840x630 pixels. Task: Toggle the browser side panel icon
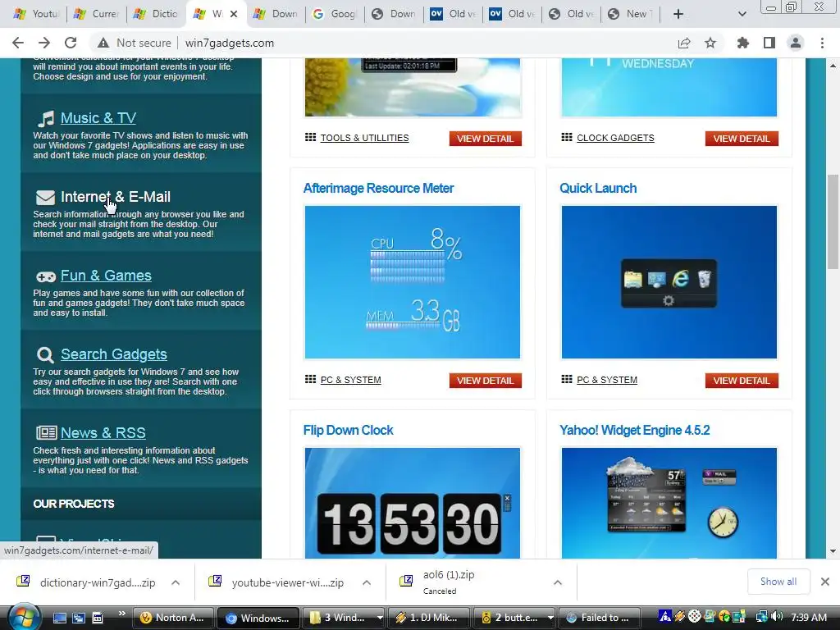pos(769,43)
